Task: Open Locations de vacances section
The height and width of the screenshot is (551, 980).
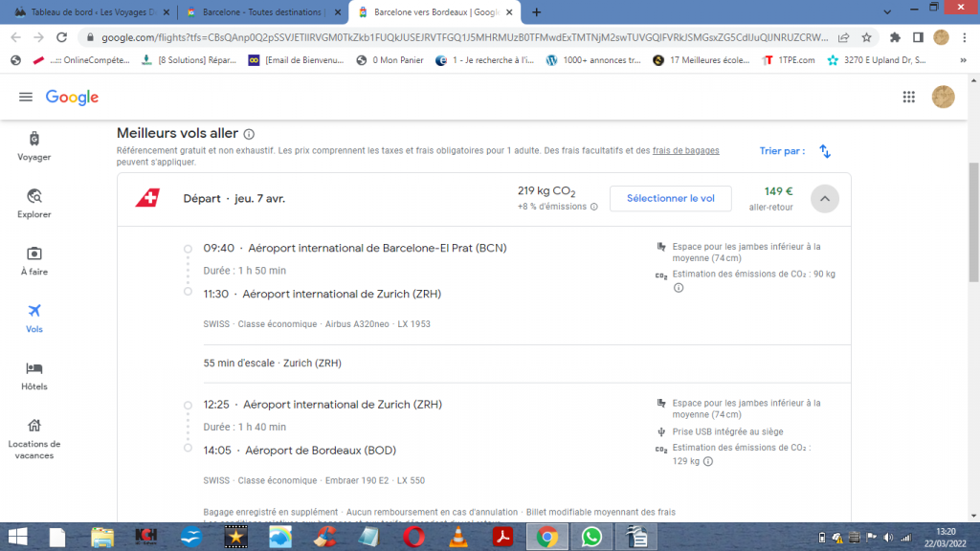Action: [33, 439]
